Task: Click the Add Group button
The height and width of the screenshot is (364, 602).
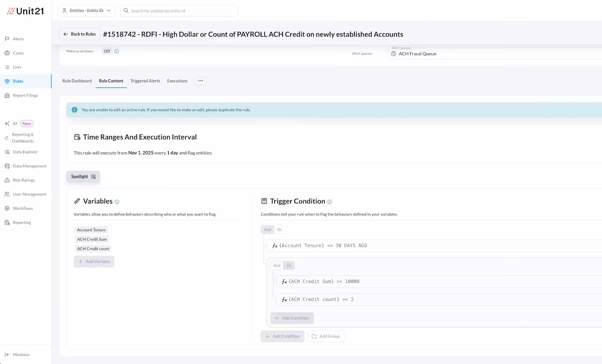Action: coord(326,337)
